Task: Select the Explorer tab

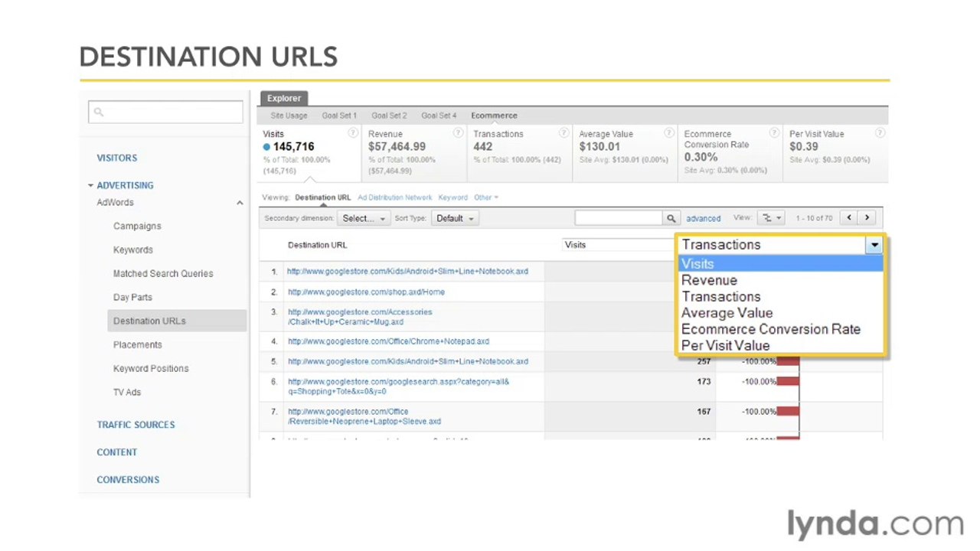Action: click(x=284, y=99)
